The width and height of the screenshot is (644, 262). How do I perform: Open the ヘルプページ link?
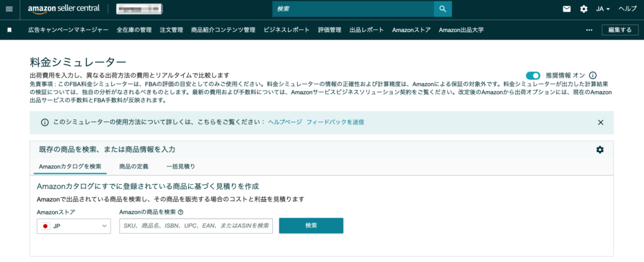pyautogui.click(x=285, y=122)
